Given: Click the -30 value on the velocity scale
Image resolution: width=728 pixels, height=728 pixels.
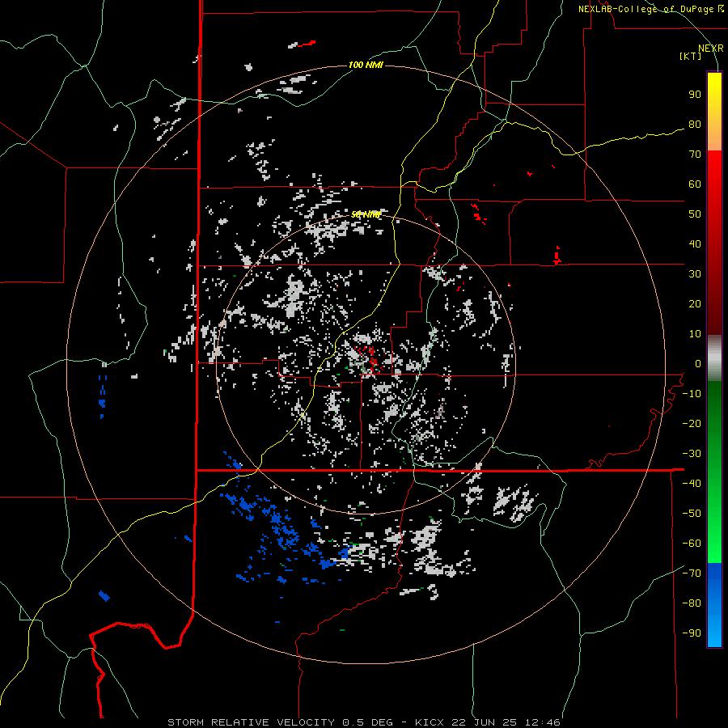Looking at the screenshot, I should coord(692,454).
